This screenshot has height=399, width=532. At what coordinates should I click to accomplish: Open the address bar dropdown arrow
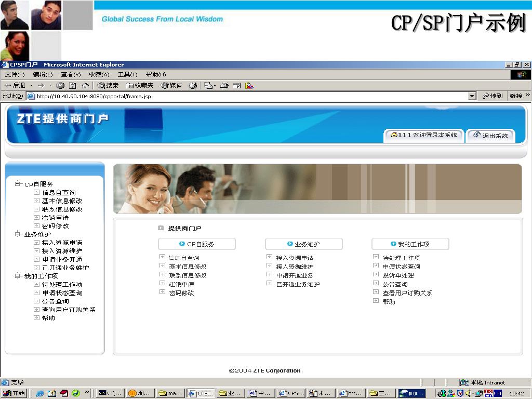click(x=472, y=96)
